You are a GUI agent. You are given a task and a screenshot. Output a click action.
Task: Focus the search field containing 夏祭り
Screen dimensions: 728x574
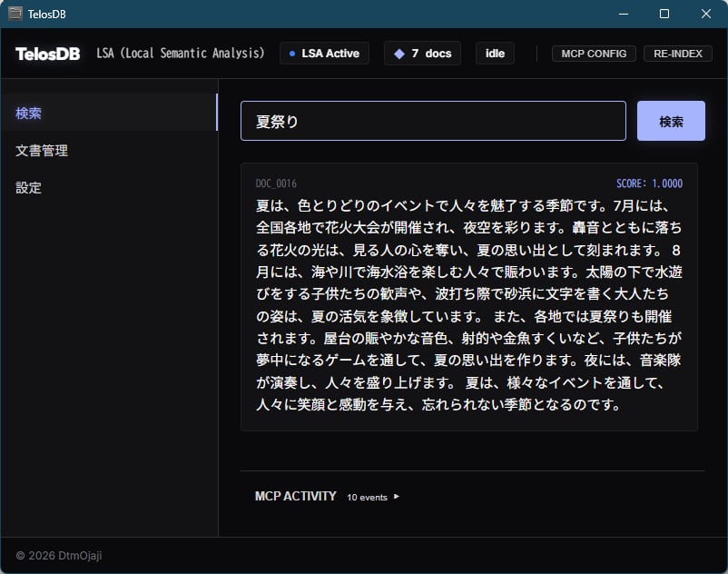point(433,121)
